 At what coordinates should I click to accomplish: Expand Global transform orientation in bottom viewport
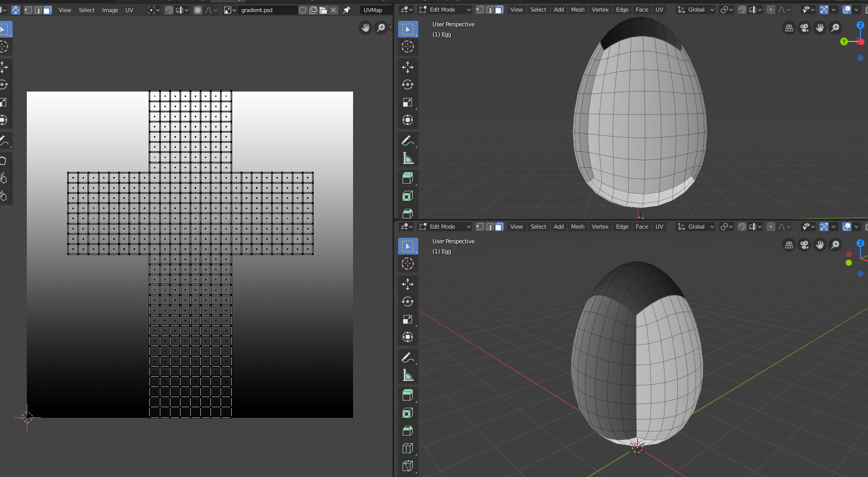[696, 227]
